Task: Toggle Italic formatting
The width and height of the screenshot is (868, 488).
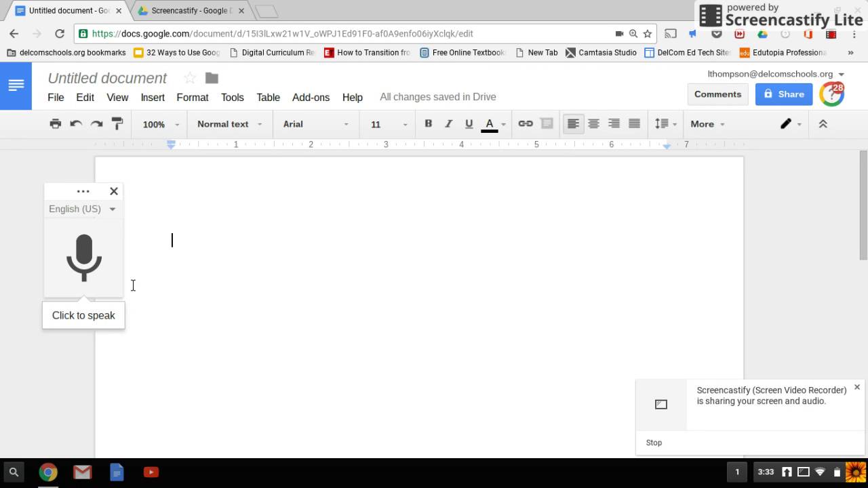Action: tap(448, 124)
